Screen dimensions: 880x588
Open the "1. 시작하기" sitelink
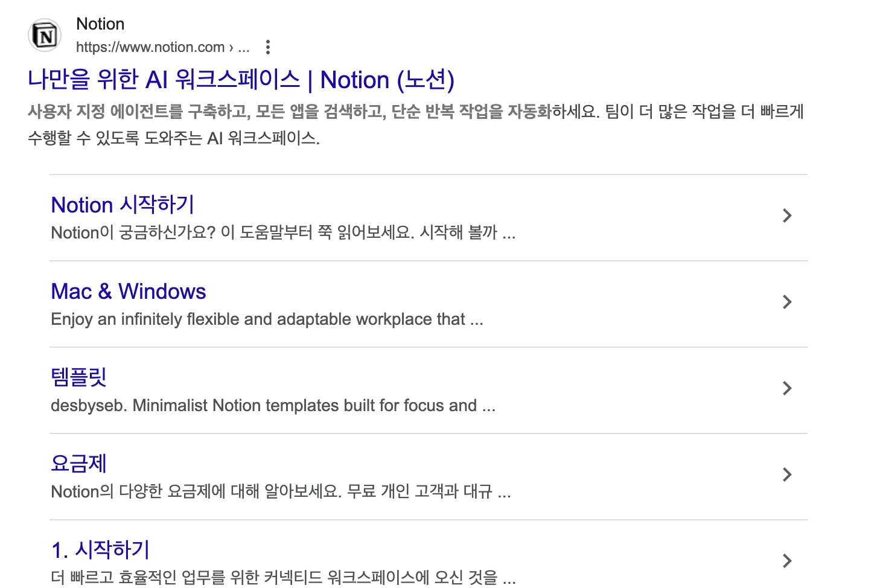tap(100, 550)
